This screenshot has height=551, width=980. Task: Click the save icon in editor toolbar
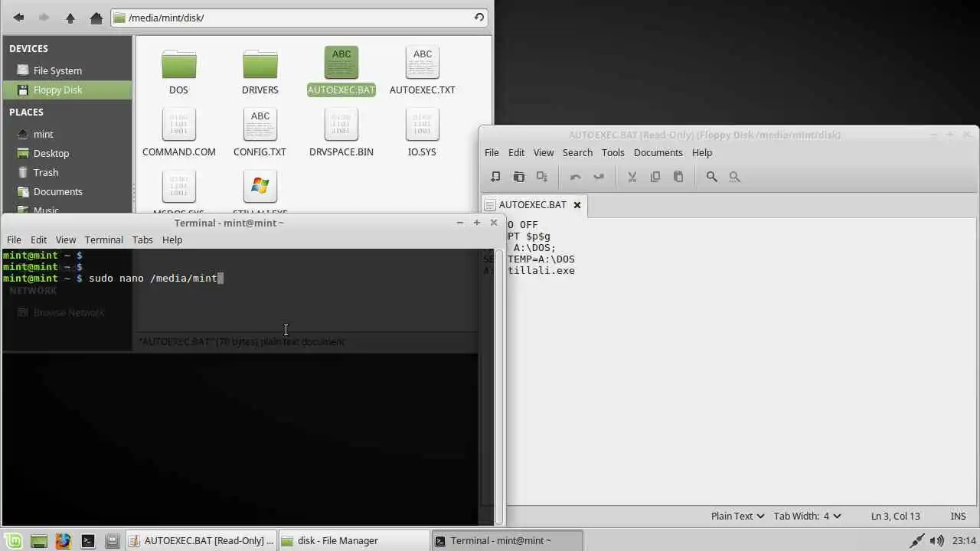[x=542, y=177]
